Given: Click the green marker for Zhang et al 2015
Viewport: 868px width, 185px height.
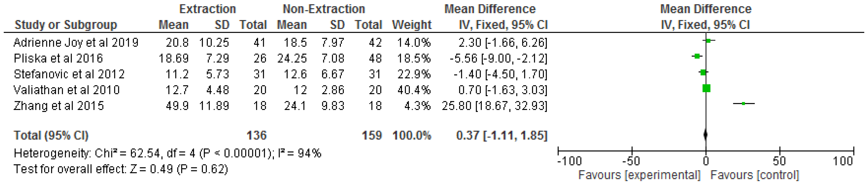Looking at the screenshot, I should (744, 103).
